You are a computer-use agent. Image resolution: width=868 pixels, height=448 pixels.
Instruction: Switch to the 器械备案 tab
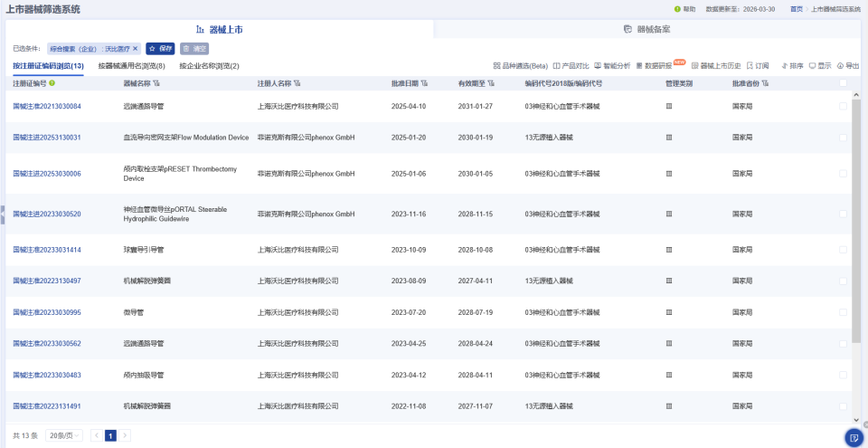[647, 29]
